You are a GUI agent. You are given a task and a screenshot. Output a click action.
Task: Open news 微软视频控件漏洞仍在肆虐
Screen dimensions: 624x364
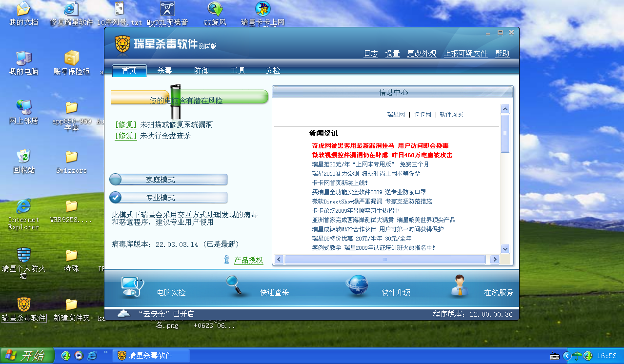coord(382,155)
